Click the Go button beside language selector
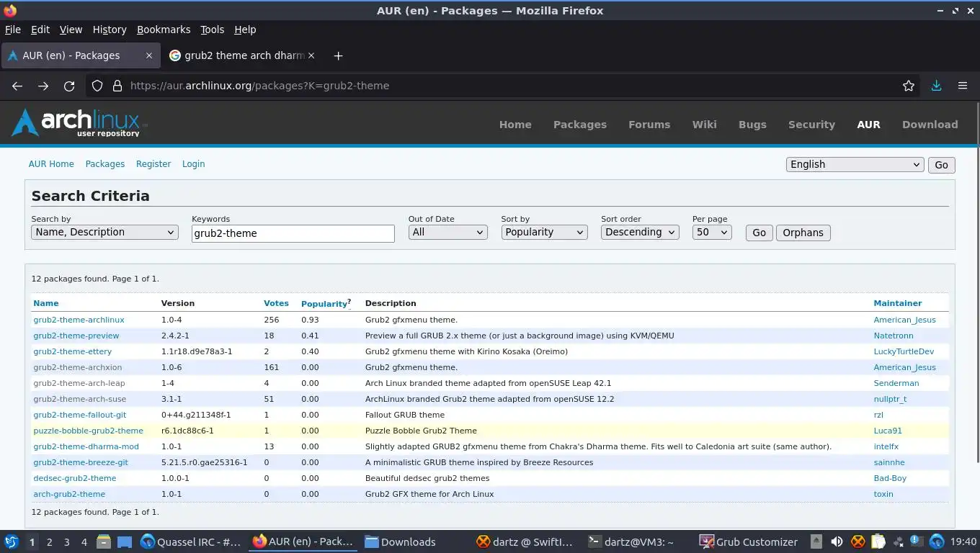The height and width of the screenshot is (553, 980). (x=941, y=165)
